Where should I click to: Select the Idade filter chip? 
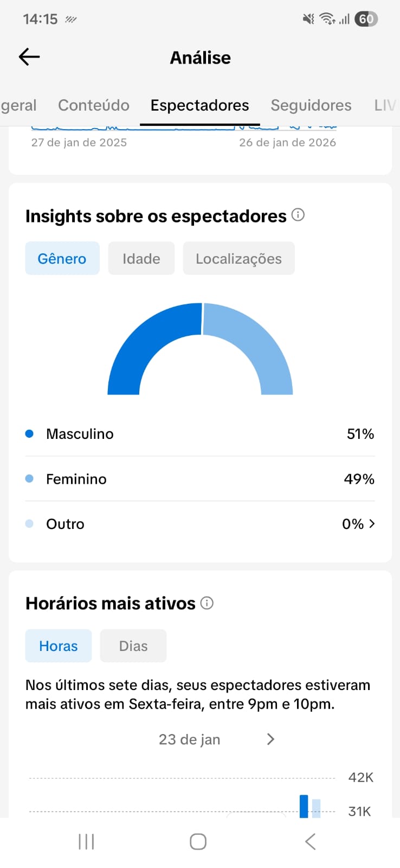pos(141,258)
